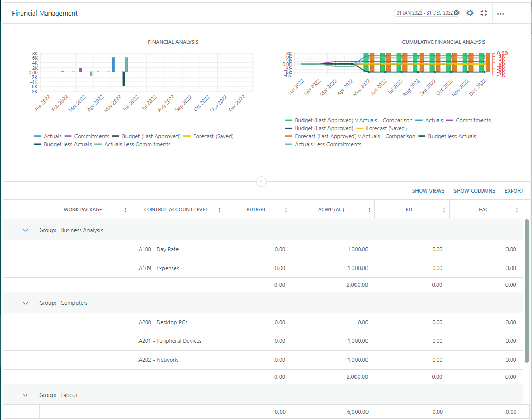532x420 pixels.
Task: Click the purple Commitments bar in March 2022
Action: (80, 70)
